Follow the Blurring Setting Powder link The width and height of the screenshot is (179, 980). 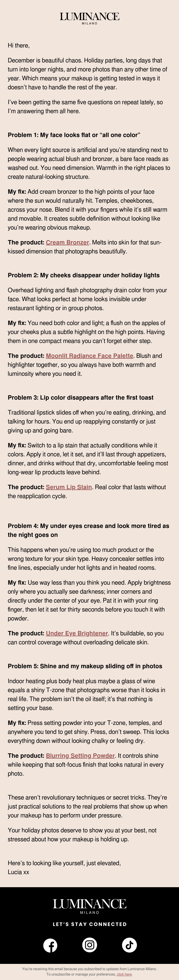click(80, 756)
